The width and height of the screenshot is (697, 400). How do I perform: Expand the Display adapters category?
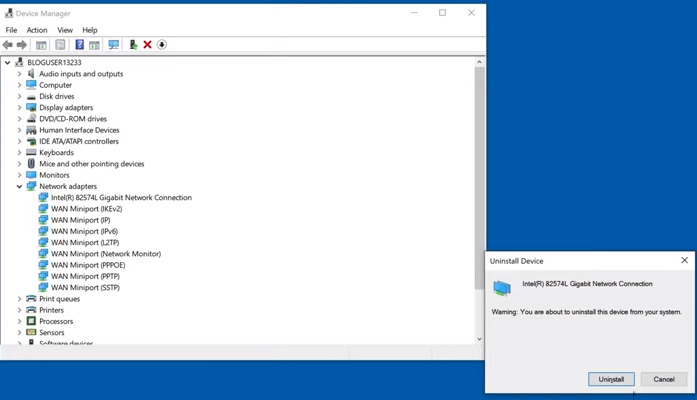pos(19,108)
